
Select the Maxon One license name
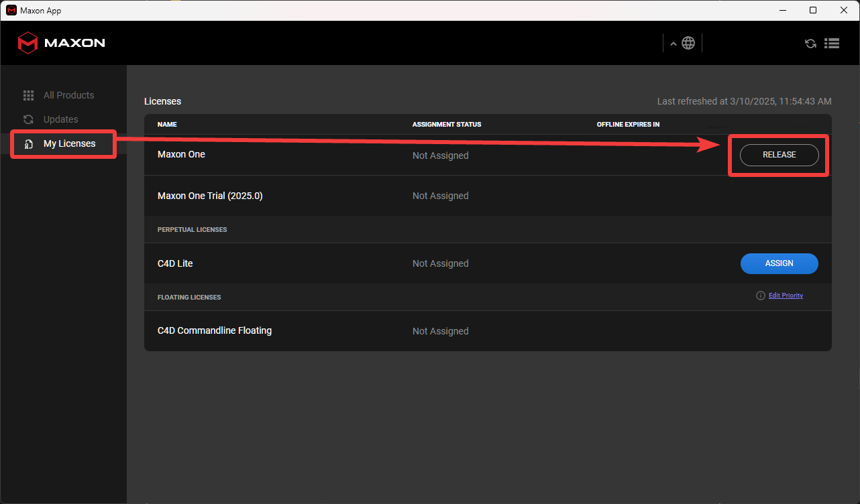181,154
